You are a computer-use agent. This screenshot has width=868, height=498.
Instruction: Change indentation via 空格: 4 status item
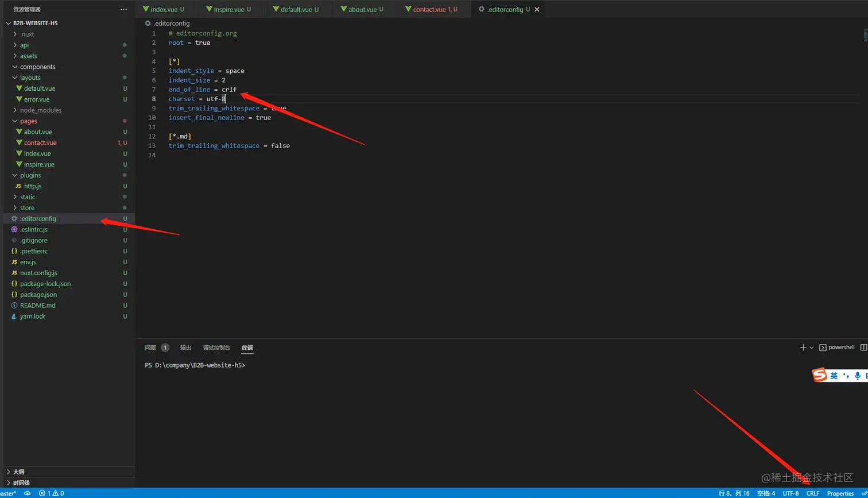[x=766, y=493]
